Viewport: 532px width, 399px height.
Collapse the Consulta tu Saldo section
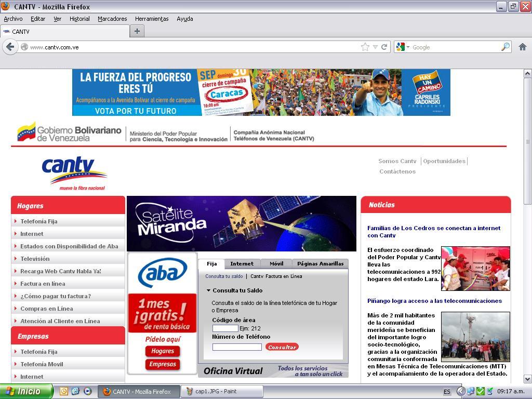(209, 290)
